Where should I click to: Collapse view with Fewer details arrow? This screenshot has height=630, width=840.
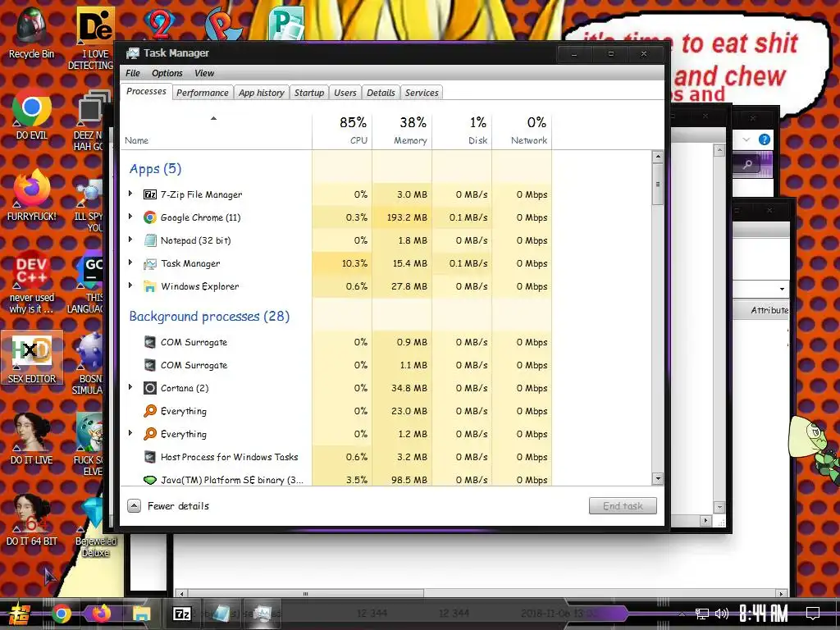point(134,505)
